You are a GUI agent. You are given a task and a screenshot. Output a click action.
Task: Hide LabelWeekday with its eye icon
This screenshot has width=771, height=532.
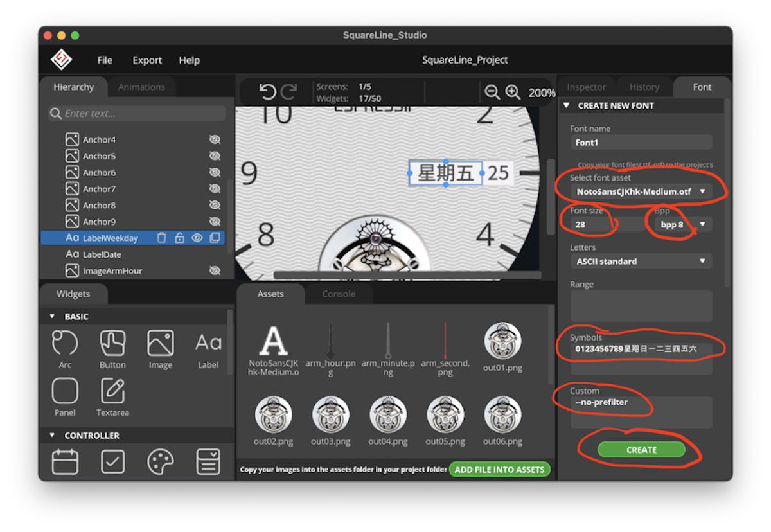click(x=197, y=238)
